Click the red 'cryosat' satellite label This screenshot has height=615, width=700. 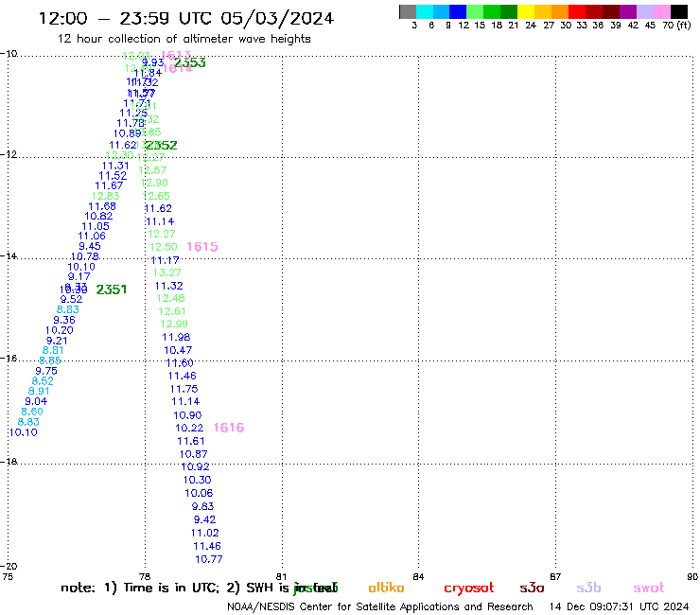(469, 588)
